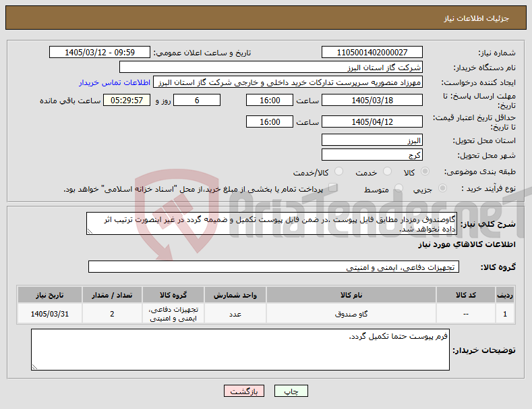The height and width of the screenshot is (409, 532).
Task: Click the general description text area گاوصندوق رمزدار
Action: click(x=272, y=223)
